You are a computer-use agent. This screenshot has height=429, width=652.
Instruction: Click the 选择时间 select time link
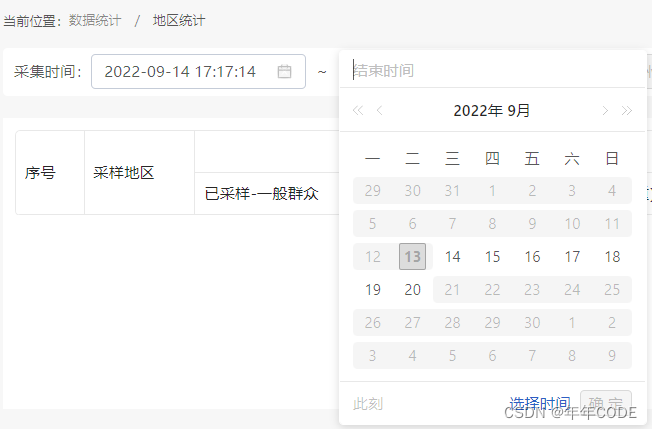click(540, 404)
